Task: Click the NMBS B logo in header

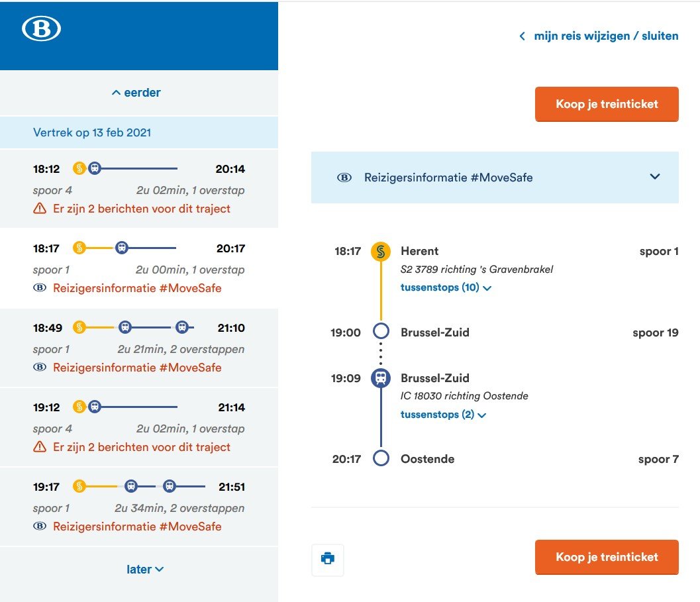Action: pos(41,28)
